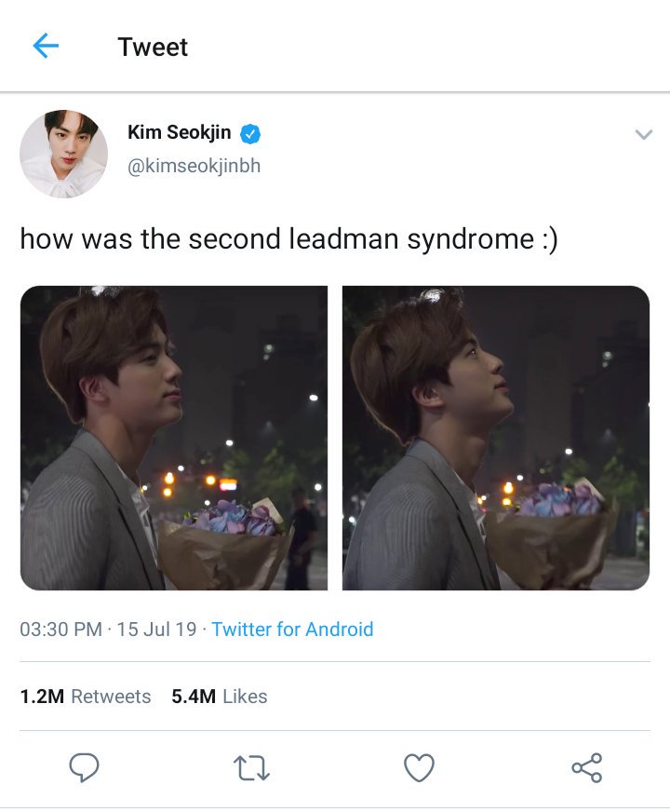
Task: Click the Tweet header title
Action: tap(153, 47)
